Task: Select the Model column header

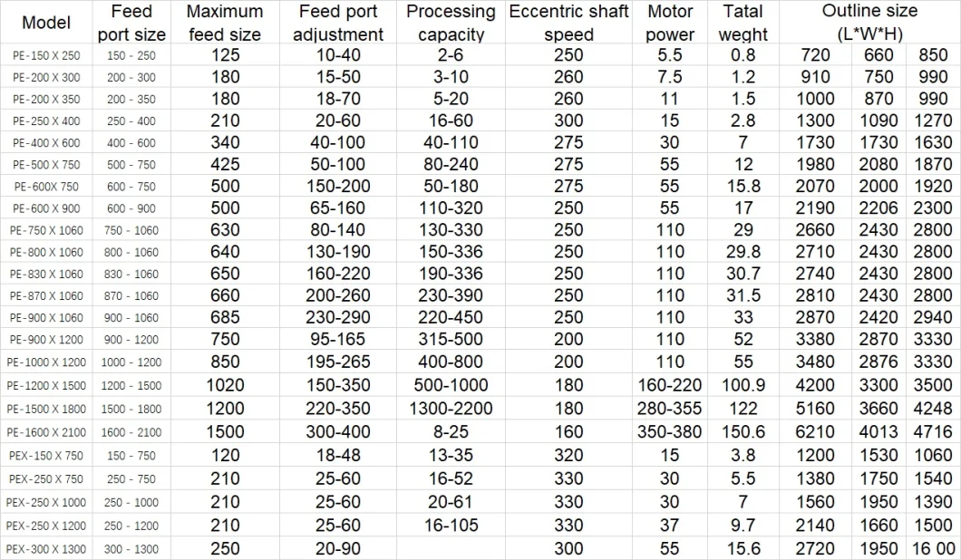Action: pos(46,22)
